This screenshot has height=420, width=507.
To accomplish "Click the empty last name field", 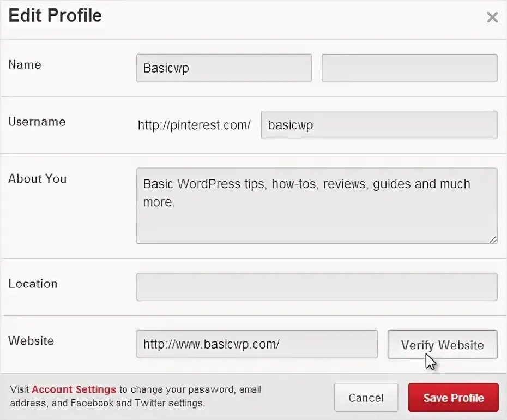I will pos(409,68).
